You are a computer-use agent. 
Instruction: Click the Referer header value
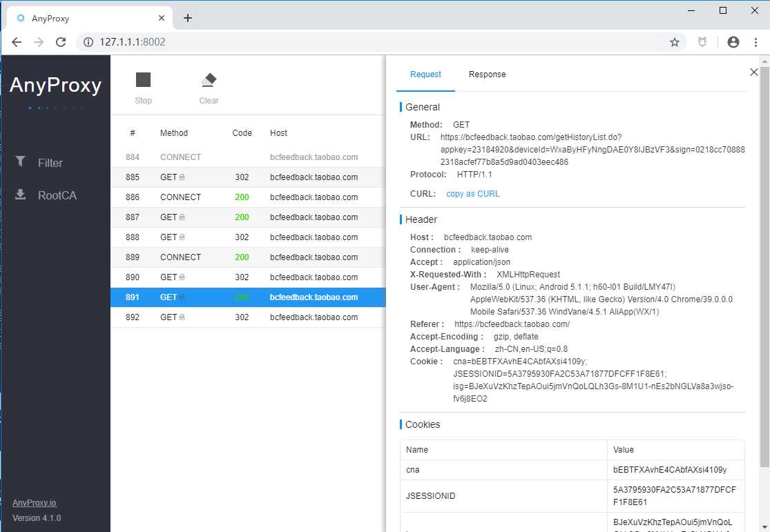(512, 324)
